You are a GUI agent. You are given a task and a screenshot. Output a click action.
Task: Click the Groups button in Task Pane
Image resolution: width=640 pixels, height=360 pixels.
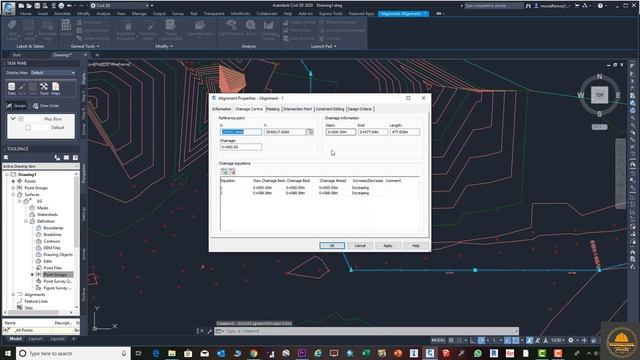coord(16,106)
